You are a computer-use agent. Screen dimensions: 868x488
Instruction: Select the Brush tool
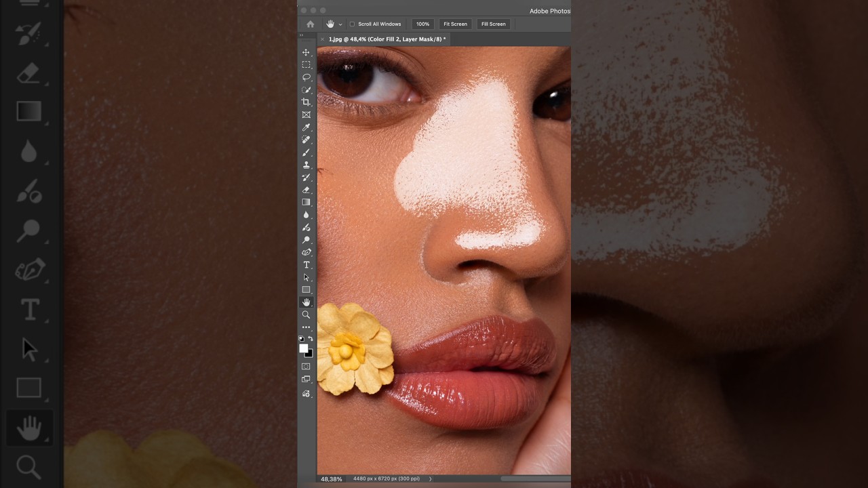click(x=306, y=152)
